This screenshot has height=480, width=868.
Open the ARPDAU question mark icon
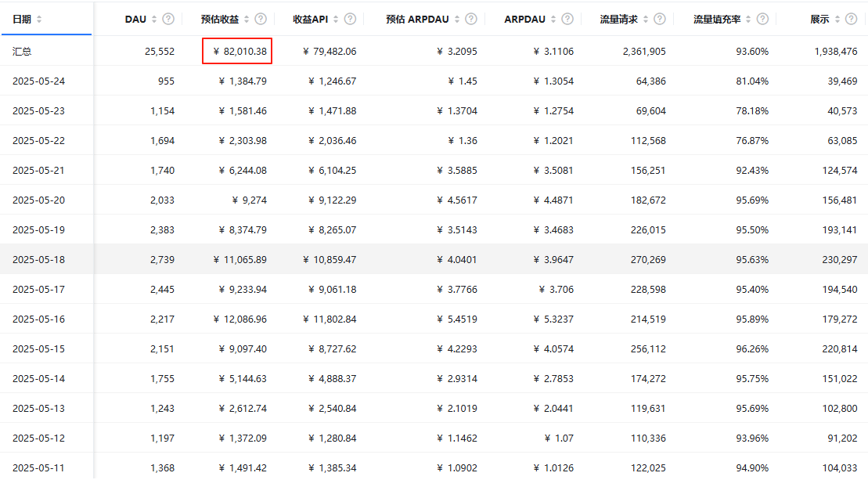[x=568, y=19]
